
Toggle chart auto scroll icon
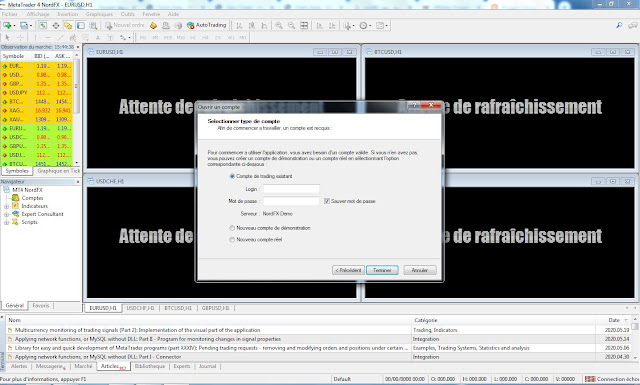click(x=319, y=25)
